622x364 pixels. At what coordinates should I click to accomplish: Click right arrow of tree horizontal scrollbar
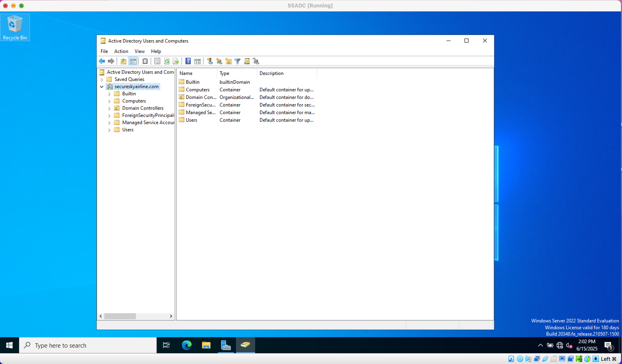point(171,316)
